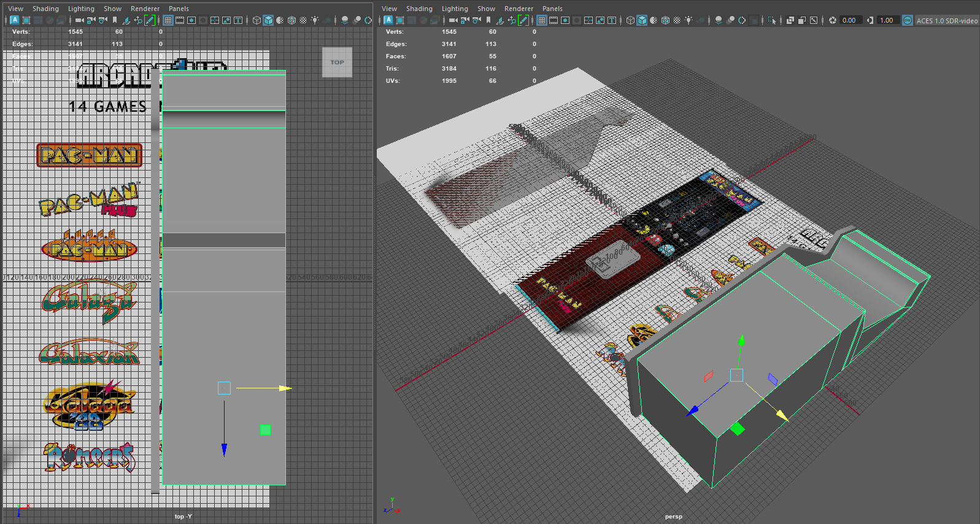
Task: Click Camera Attributes icon in persp panel
Action: [476, 20]
